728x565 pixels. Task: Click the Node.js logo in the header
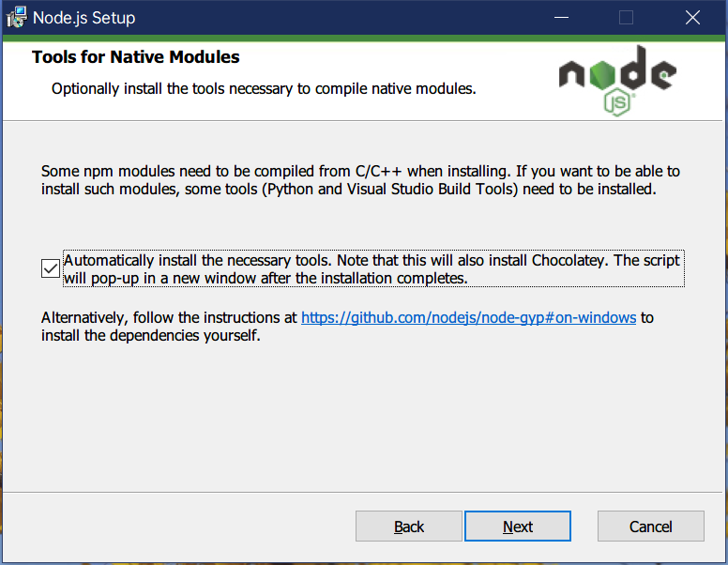(x=616, y=75)
